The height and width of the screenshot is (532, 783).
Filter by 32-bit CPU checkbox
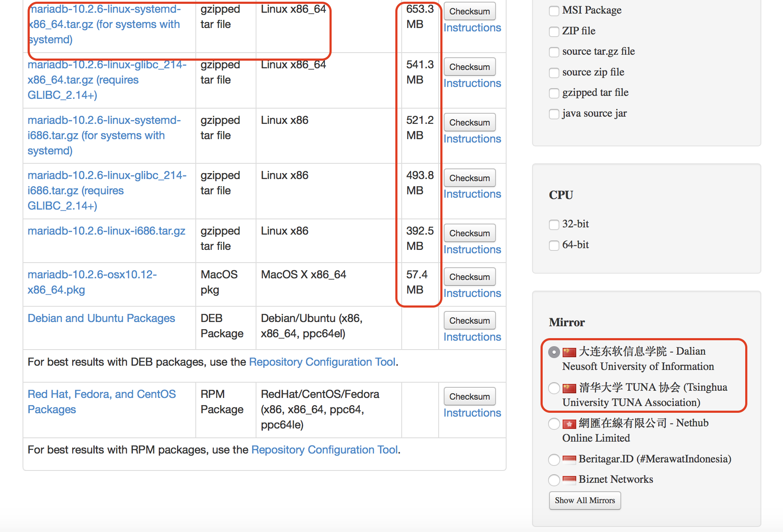pyautogui.click(x=554, y=224)
